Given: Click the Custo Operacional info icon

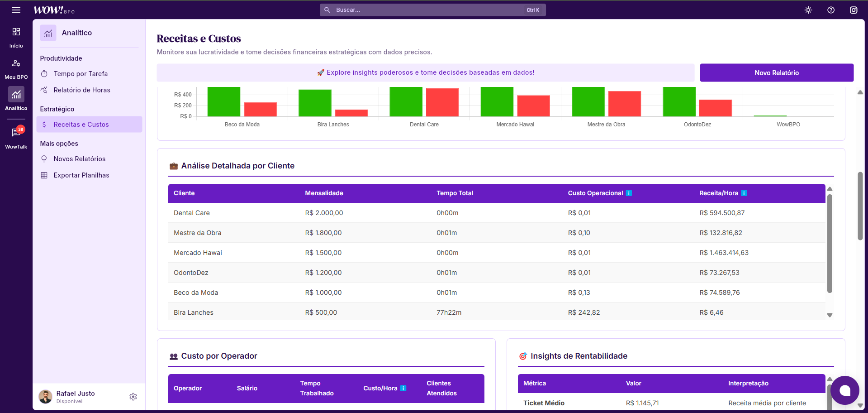Looking at the screenshot, I should (629, 193).
